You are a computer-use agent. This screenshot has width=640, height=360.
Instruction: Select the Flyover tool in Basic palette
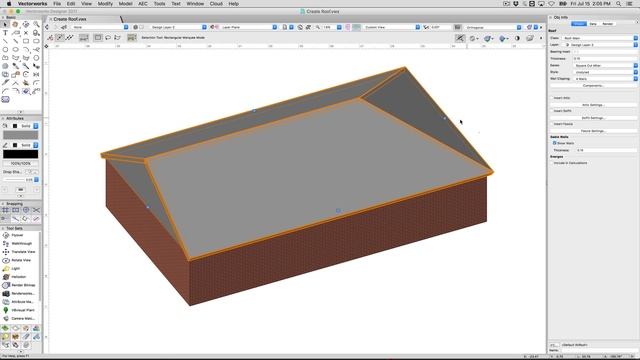click(26, 24)
